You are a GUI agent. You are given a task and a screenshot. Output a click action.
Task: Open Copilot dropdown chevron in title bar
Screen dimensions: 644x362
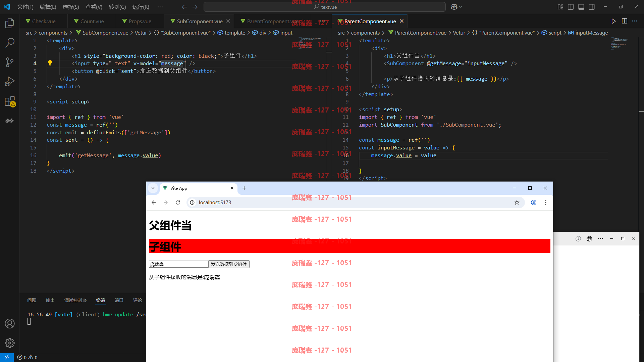click(461, 7)
